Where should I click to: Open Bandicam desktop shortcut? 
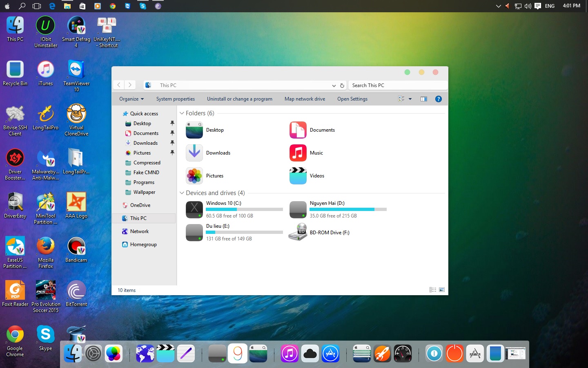click(76, 249)
